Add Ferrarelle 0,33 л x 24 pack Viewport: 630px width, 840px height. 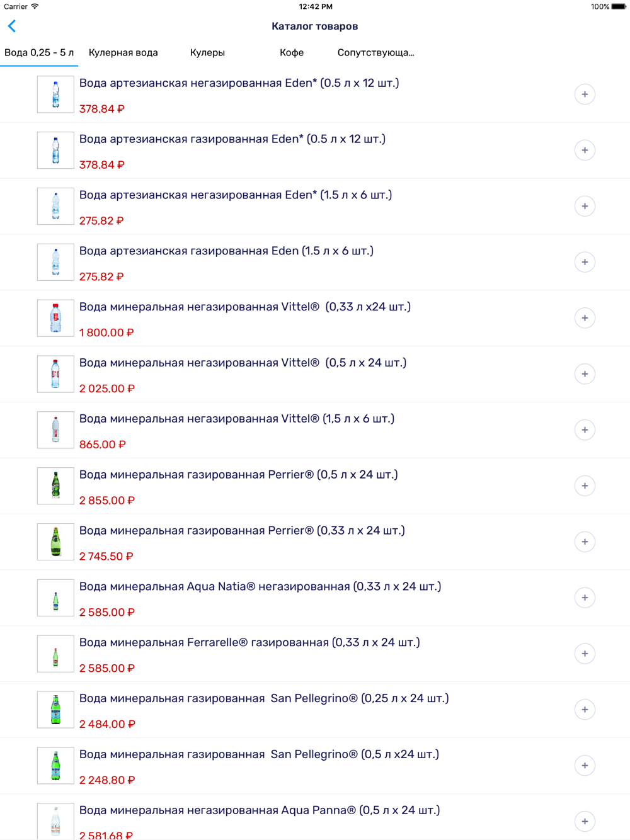[x=585, y=654]
